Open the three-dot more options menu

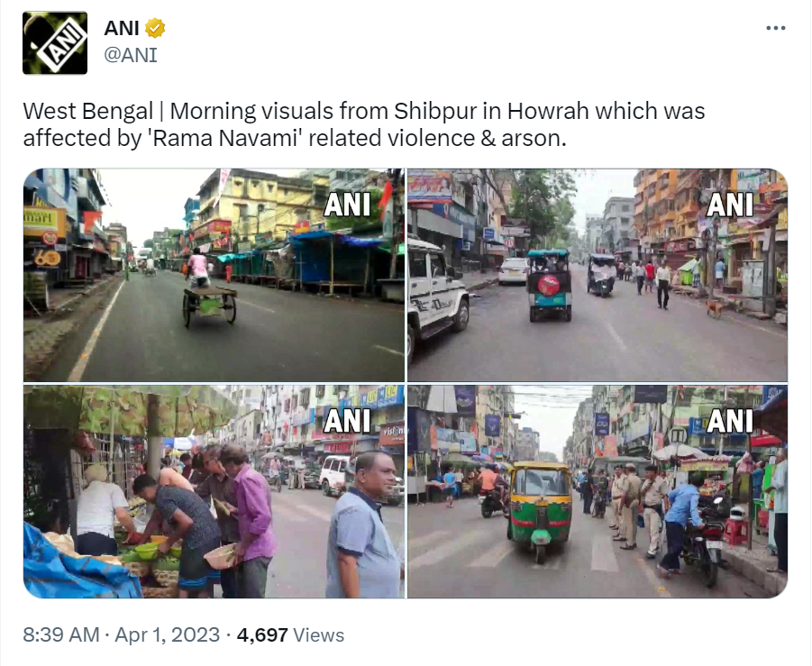(x=775, y=28)
